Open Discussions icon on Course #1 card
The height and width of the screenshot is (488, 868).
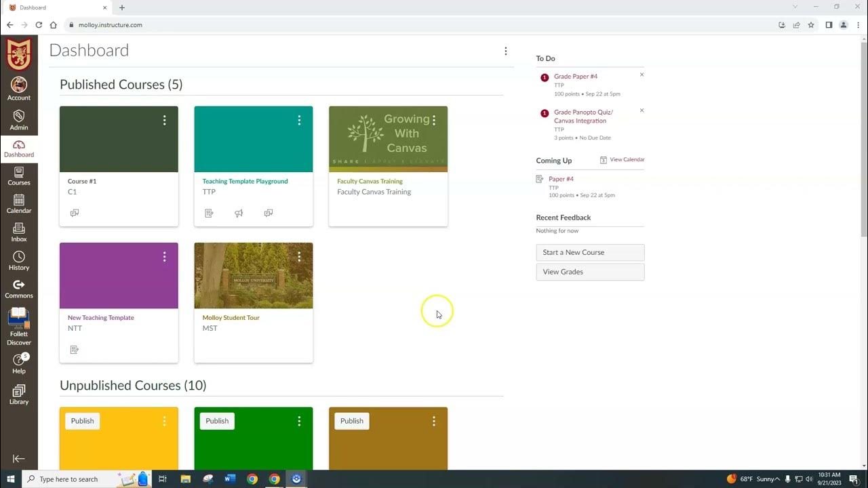coord(75,213)
